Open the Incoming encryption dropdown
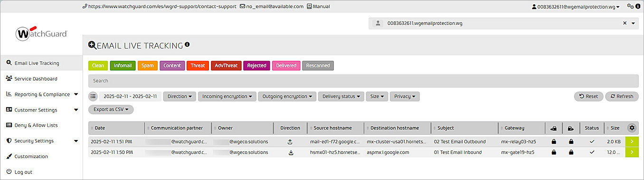Image resolution: width=644 pixels, height=180 pixels. coord(227,96)
